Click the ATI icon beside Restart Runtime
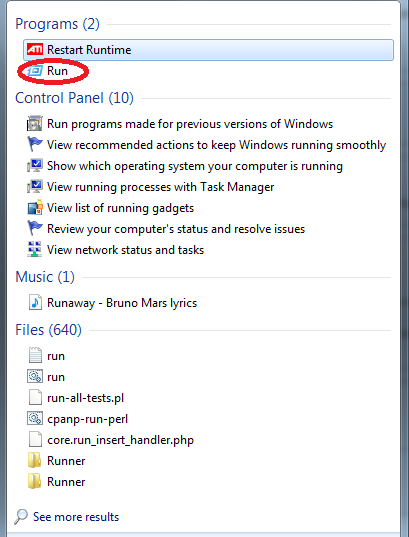The width and height of the screenshot is (409, 537). 35,49
